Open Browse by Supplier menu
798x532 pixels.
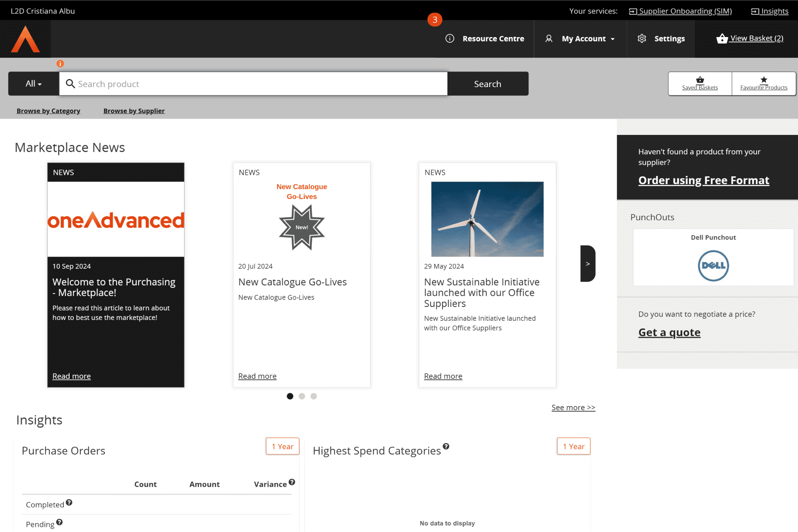[134, 111]
